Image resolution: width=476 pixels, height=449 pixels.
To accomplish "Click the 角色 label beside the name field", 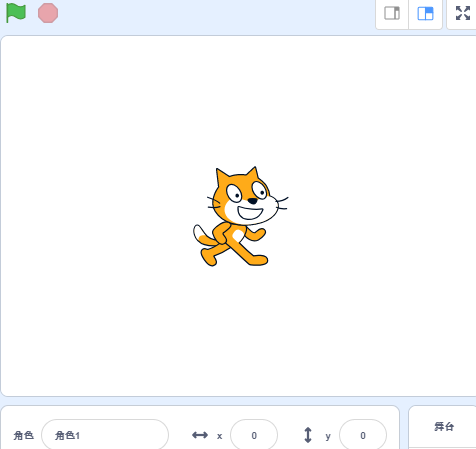I will tap(24, 435).
